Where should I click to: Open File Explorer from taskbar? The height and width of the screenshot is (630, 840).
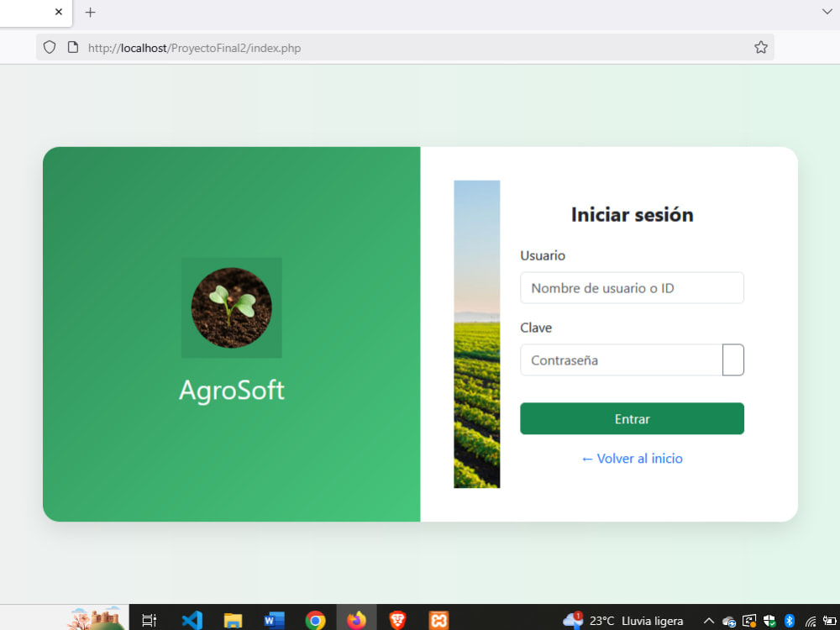(233, 621)
